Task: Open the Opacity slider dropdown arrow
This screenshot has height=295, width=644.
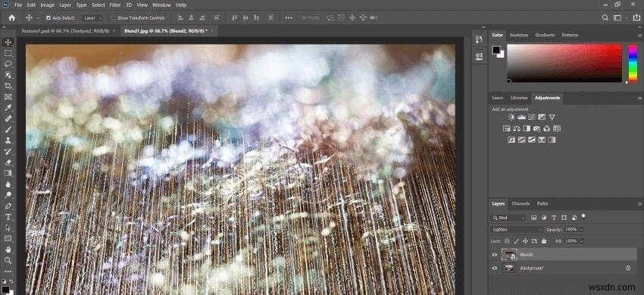Action: 581,229
